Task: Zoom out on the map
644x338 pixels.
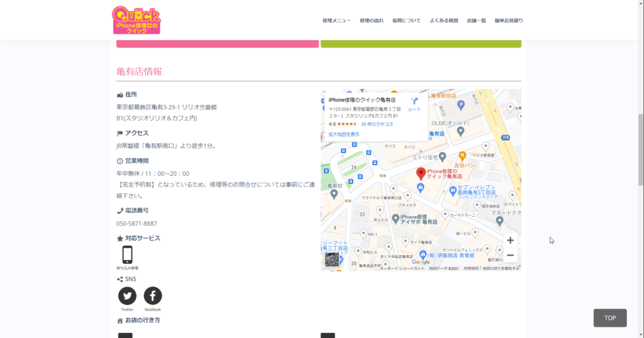Action: 510,255
